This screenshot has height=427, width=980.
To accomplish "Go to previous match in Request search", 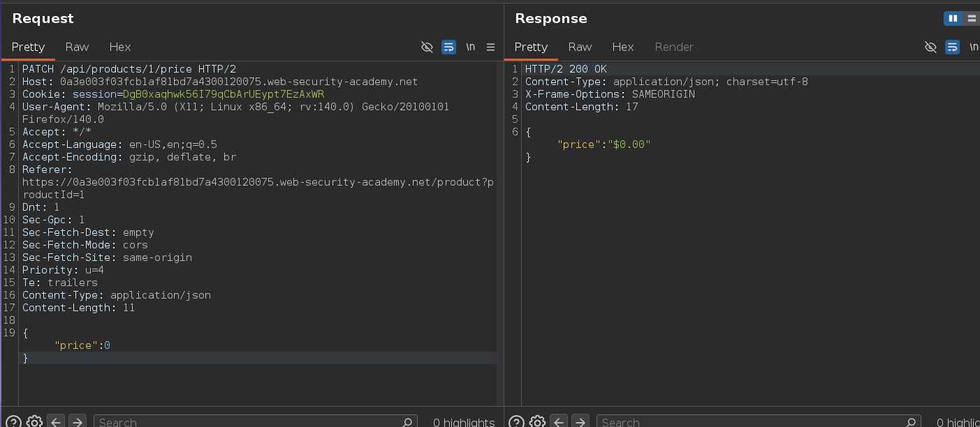I will tap(56, 422).
